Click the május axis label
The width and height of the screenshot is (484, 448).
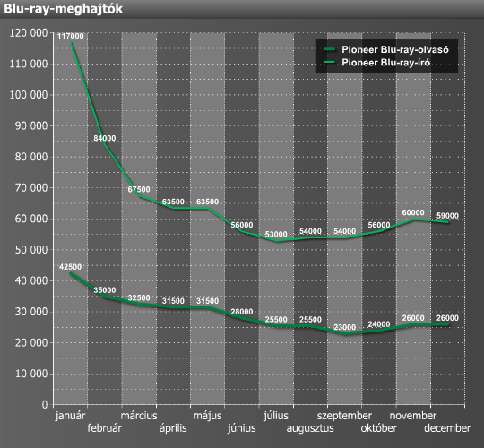(207, 416)
